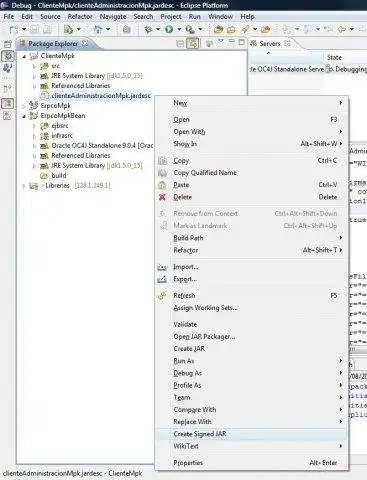367x480 pixels.
Task: Open the Window menu
Action: 221,17
